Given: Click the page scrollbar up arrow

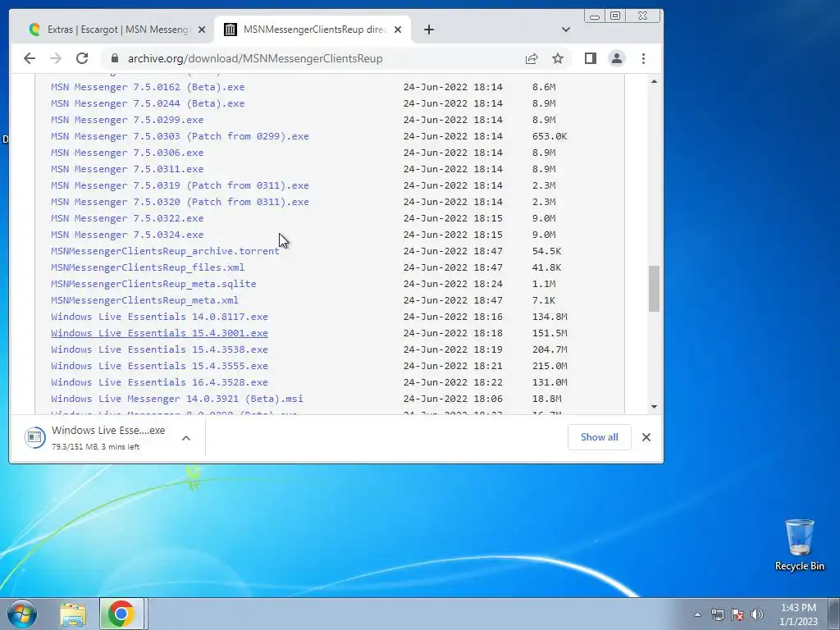Looking at the screenshot, I should (x=654, y=81).
